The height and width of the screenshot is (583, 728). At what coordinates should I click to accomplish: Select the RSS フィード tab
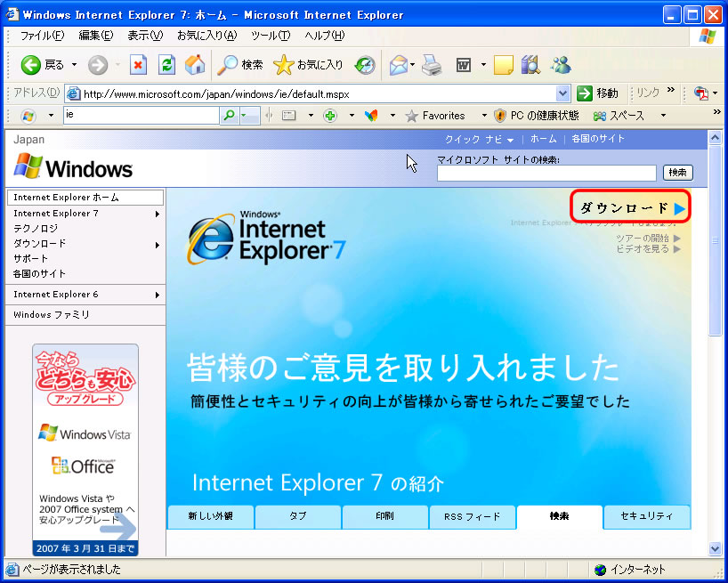(473, 516)
